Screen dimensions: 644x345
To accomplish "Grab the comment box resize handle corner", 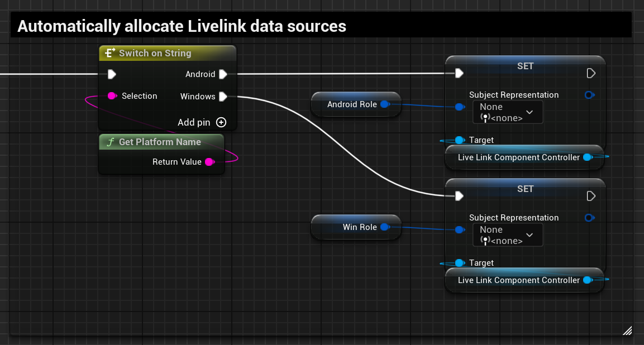I will (x=627, y=330).
